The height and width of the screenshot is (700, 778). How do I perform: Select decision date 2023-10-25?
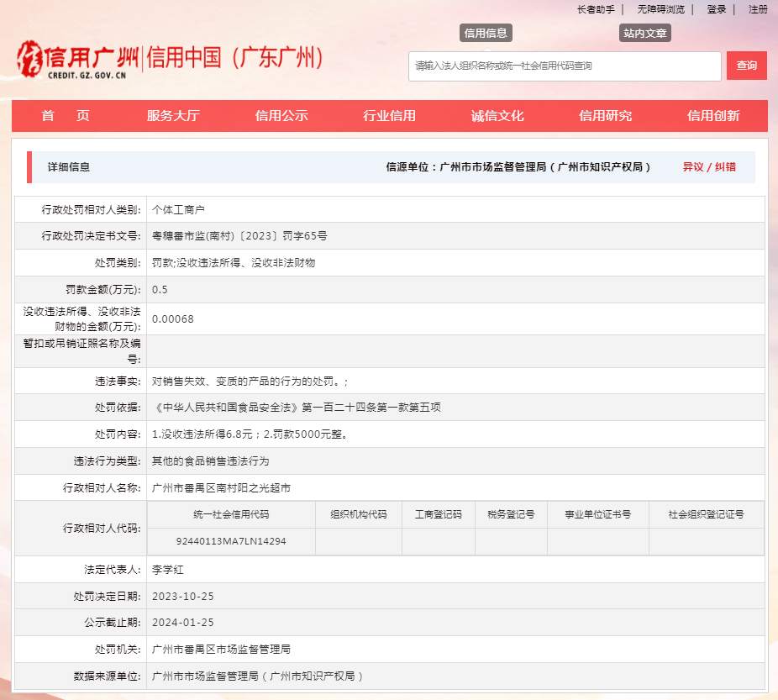tap(182, 597)
